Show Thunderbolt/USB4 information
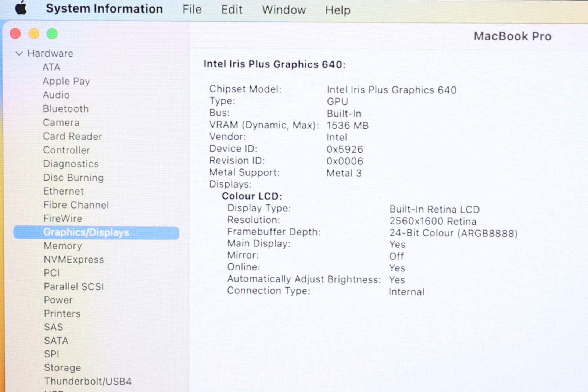The image size is (588, 392). point(87,381)
